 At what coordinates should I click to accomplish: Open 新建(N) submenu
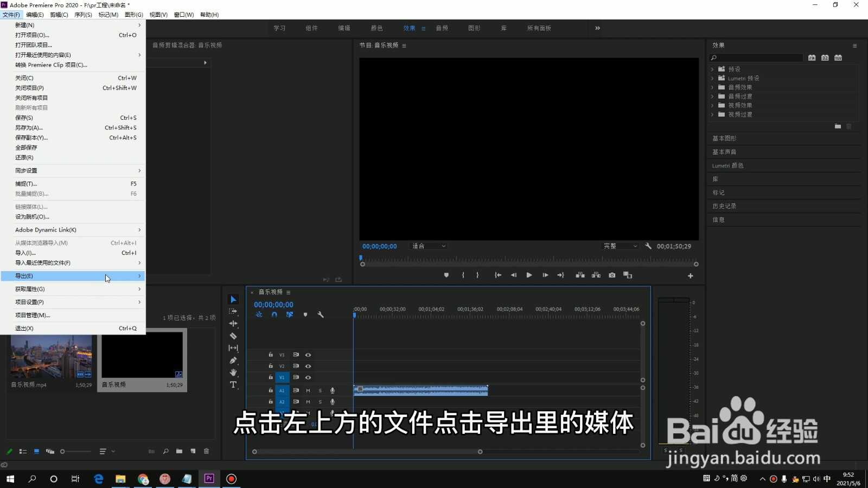tap(73, 25)
